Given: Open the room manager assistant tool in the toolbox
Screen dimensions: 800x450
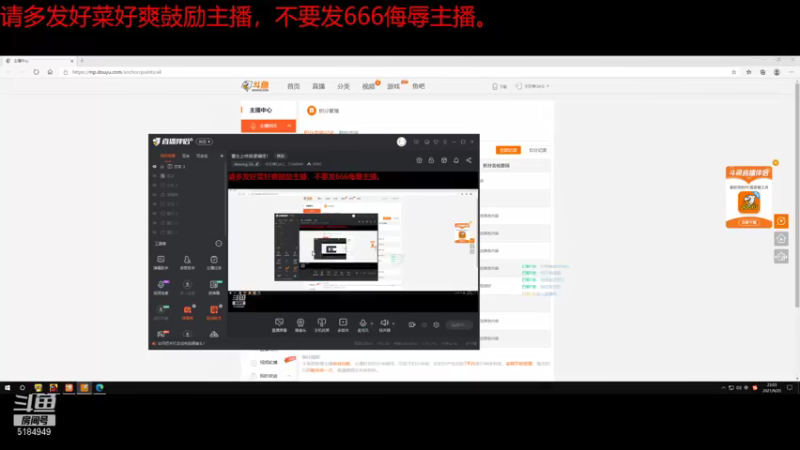Looking at the screenshot, I should [x=187, y=262].
